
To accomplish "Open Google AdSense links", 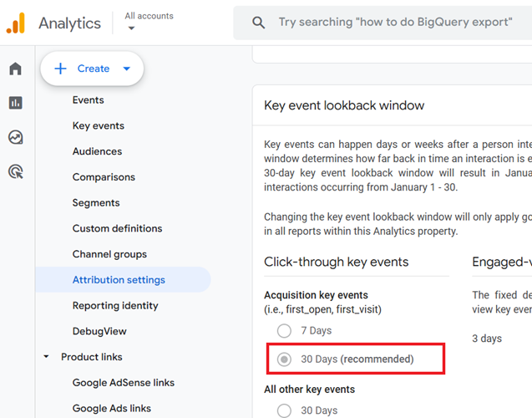I will (124, 382).
